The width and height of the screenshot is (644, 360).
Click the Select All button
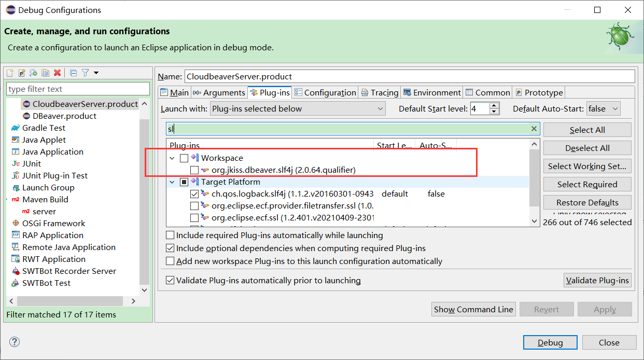587,130
